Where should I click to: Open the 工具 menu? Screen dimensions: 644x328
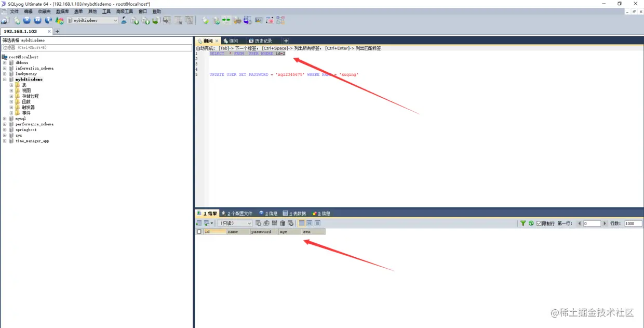click(106, 11)
